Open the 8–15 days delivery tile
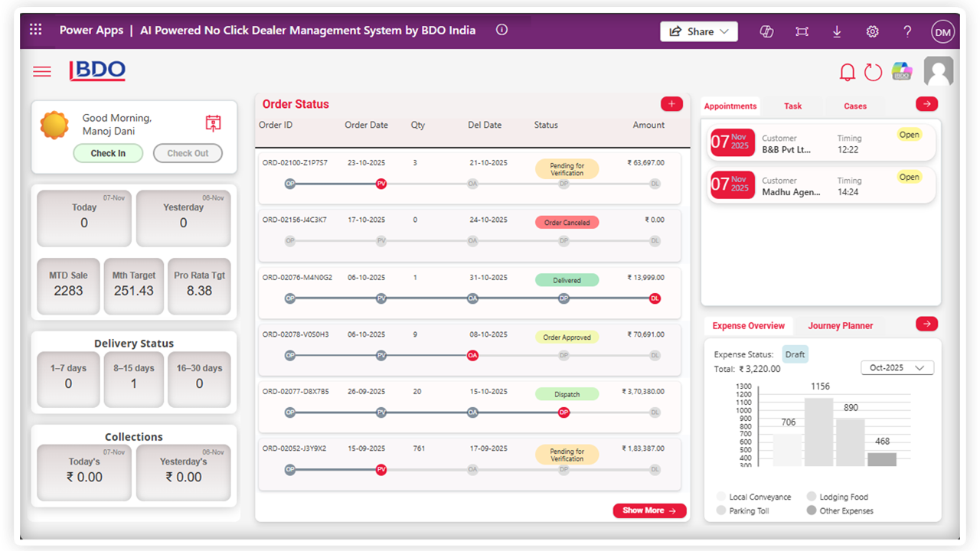 point(134,380)
